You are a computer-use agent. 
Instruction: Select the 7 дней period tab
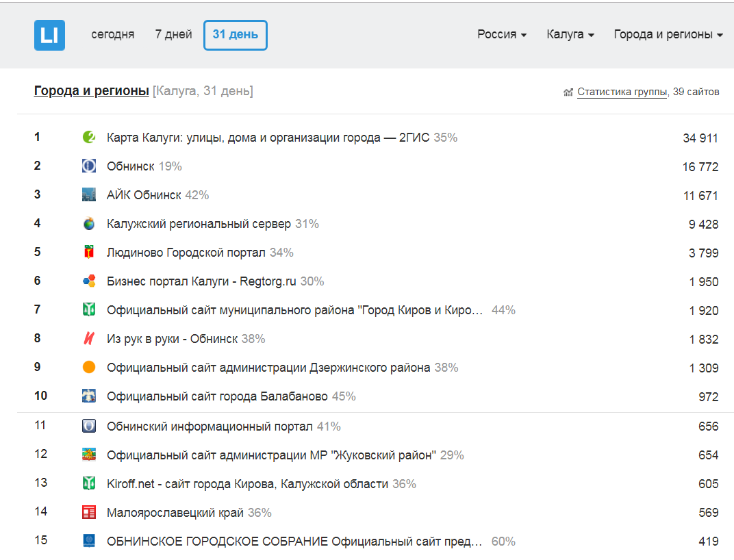click(x=173, y=35)
